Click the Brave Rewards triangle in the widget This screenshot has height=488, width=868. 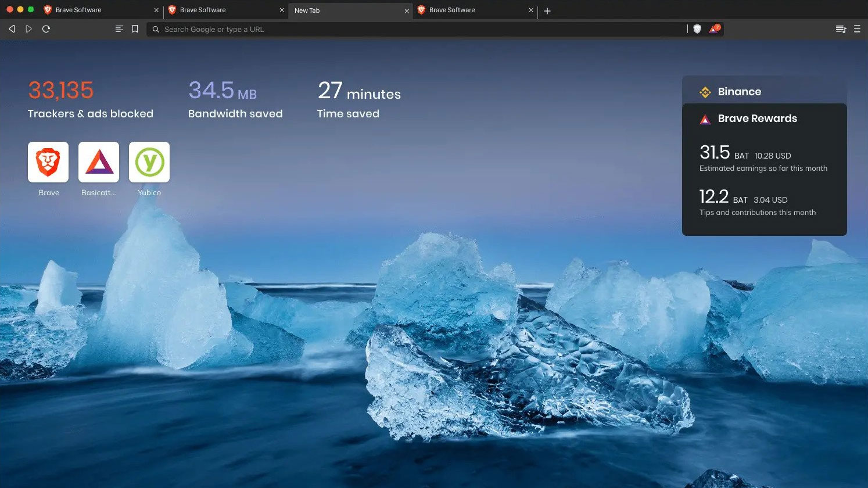[x=705, y=119]
